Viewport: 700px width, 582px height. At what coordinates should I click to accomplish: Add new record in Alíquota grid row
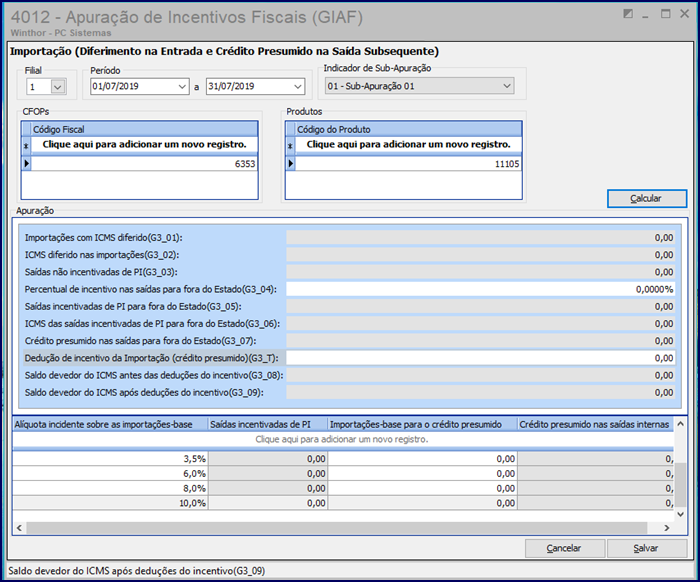(x=342, y=440)
